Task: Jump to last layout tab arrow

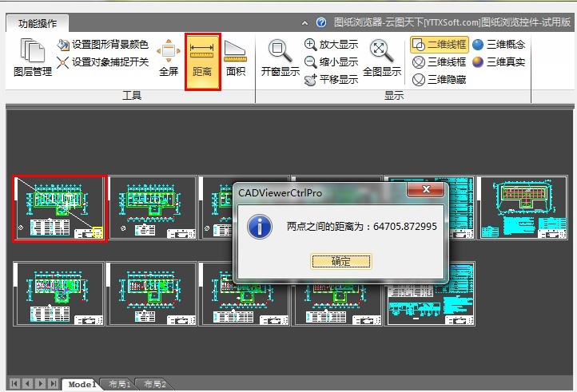Action: [54, 384]
